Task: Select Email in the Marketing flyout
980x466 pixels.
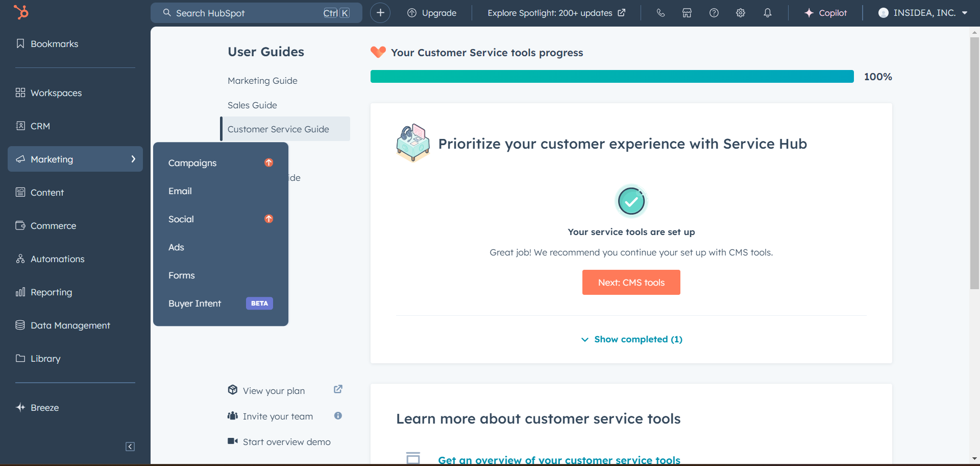Action: (180, 191)
